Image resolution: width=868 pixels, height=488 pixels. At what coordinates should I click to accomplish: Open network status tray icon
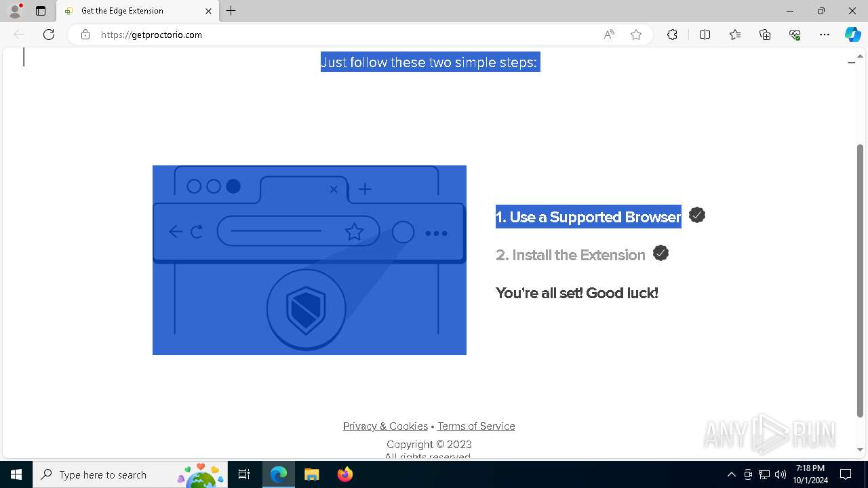pyautogui.click(x=764, y=474)
